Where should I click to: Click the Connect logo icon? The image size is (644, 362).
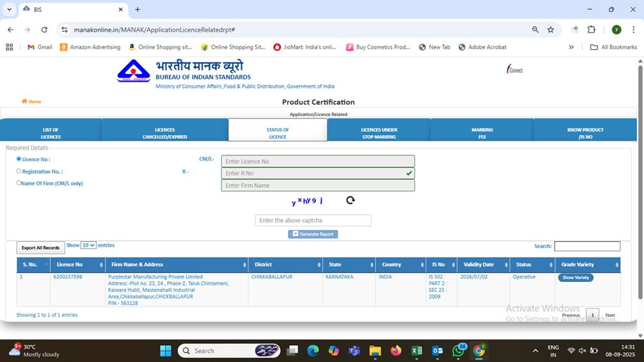pyautogui.click(x=514, y=70)
